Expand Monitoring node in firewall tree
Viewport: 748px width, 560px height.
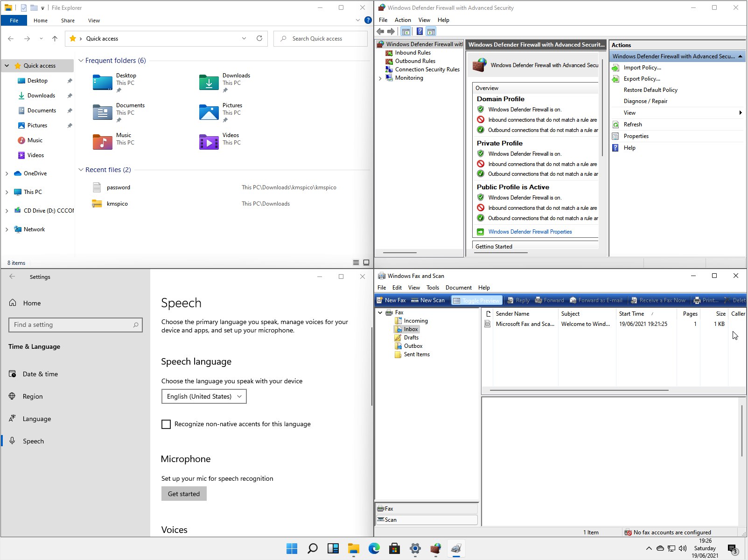tap(380, 78)
